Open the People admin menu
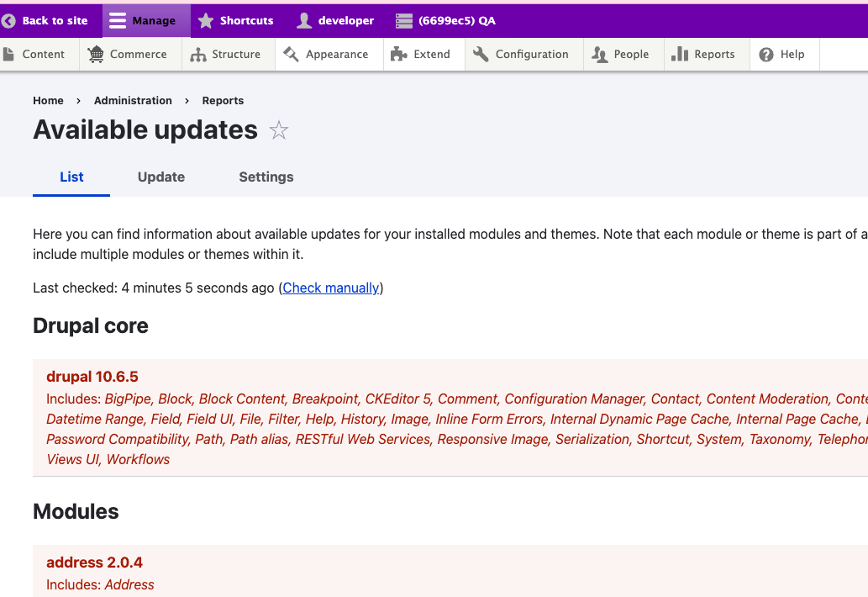Viewport: 868px width, 597px height. pos(621,55)
